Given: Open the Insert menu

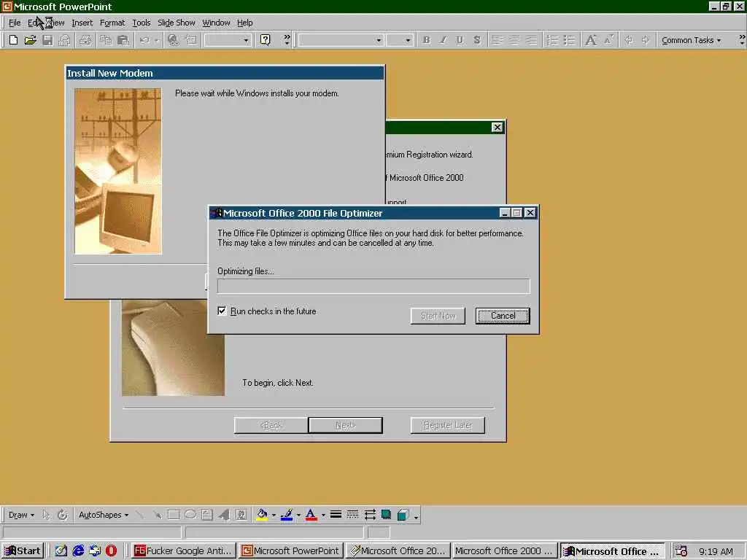Looking at the screenshot, I should tap(82, 23).
